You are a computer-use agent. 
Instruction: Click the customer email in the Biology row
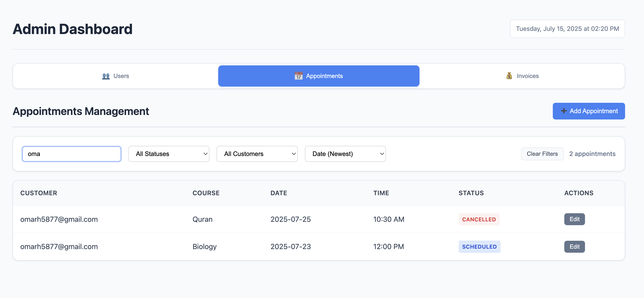pos(59,247)
